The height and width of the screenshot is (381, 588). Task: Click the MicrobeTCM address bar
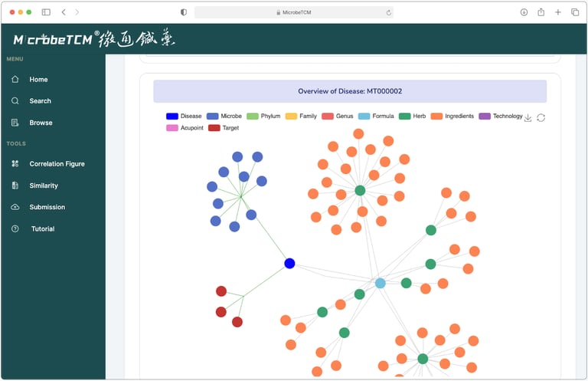(x=294, y=12)
